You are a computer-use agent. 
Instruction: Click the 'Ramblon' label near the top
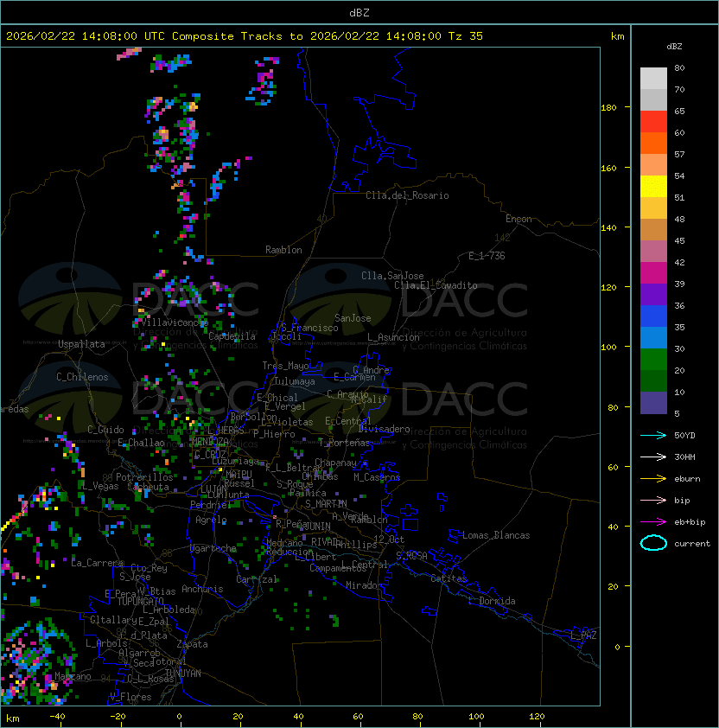click(x=283, y=250)
